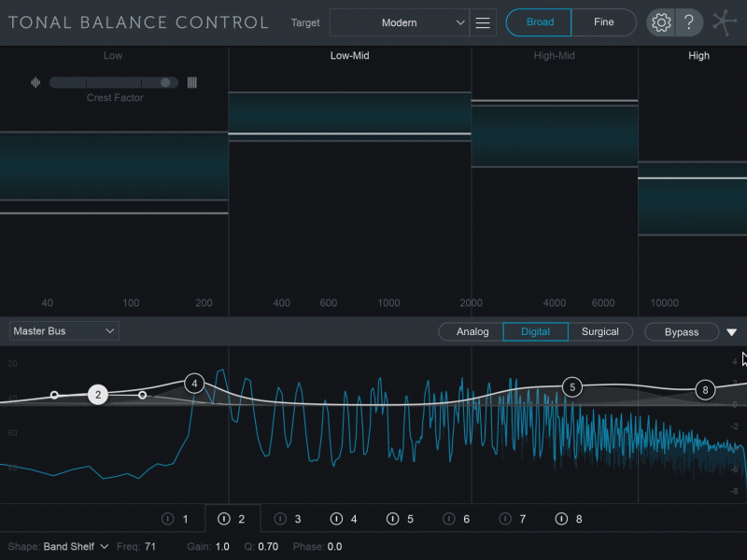
Task: Open the target preset list menu icon
Action: 483,22
